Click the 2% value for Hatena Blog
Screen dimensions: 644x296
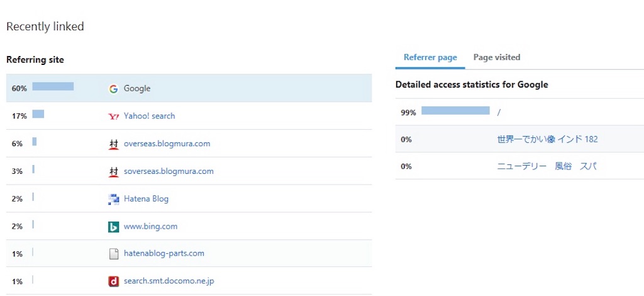[17, 199]
